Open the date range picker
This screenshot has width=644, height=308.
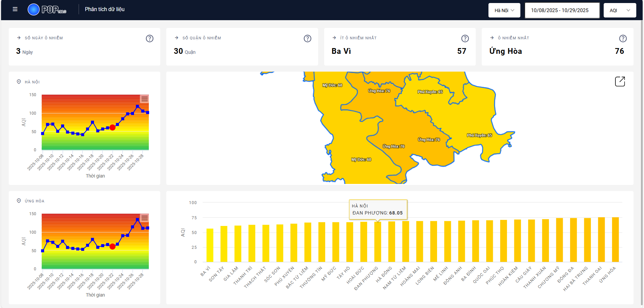(562, 10)
